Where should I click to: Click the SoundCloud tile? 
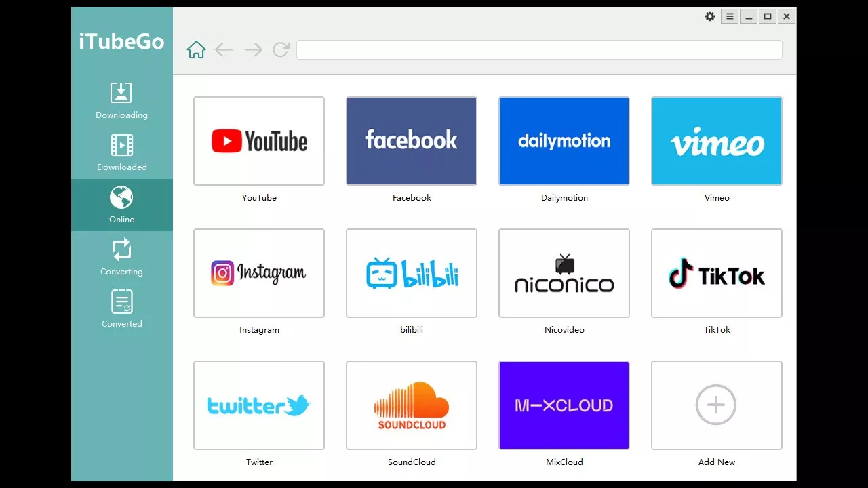coord(412,405)
